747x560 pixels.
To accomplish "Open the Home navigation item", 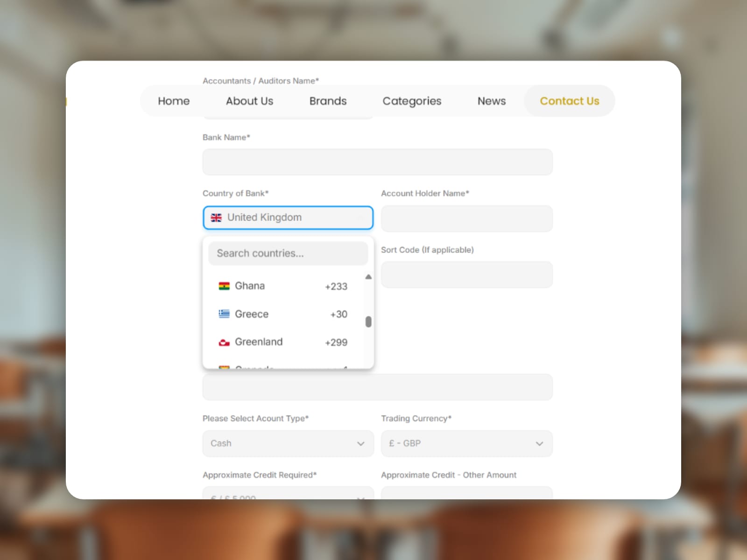I will [x=174, y=101].
